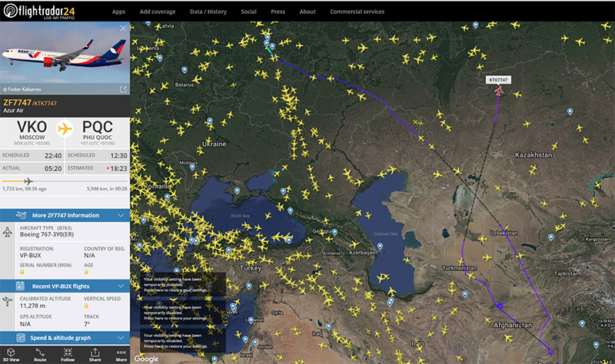This screenshot has height=364, width=615.
Task: Open aircraft photo in external link
Action: tap(123, 89)
